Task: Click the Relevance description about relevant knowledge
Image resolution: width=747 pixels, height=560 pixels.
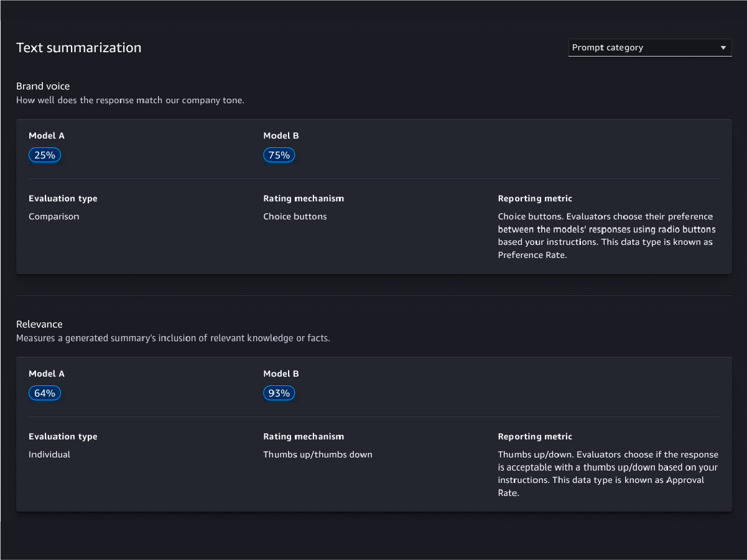Action: [x=173, y=339]
